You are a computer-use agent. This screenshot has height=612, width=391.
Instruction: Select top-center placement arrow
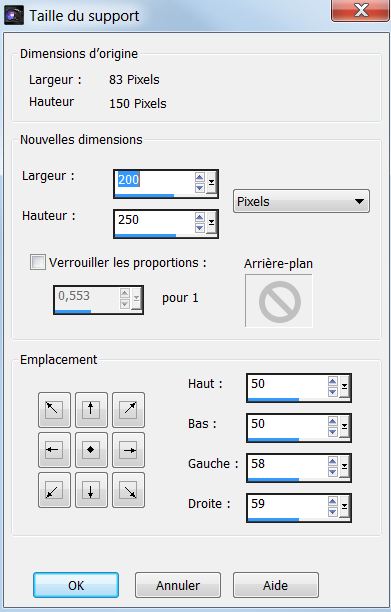[x=91, y=410]
